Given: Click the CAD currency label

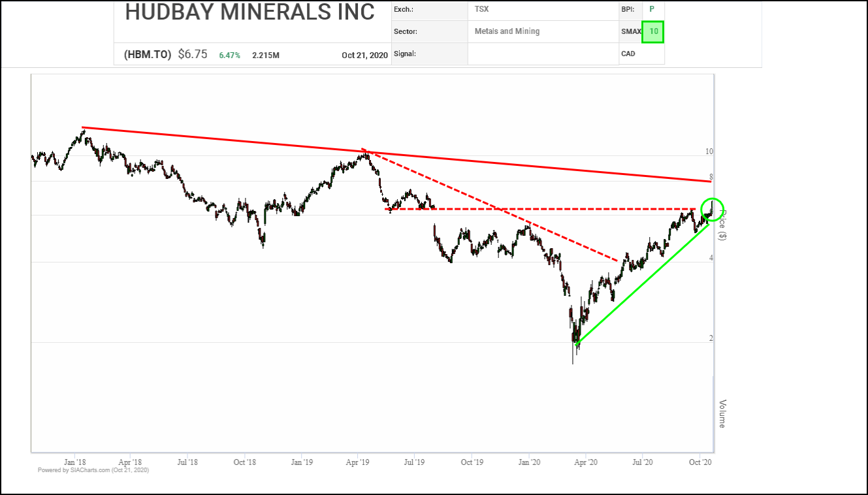Looking at the screenshot, I should tap(628, 54).
